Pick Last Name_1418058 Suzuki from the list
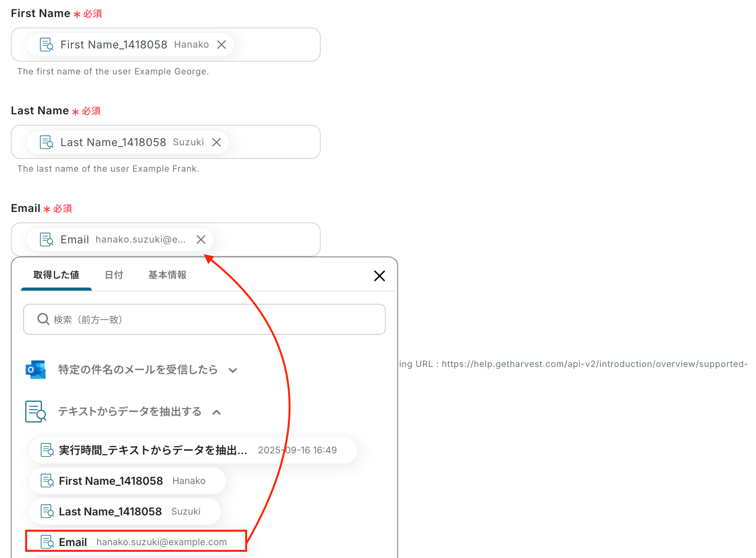 (x=125, y=511)
